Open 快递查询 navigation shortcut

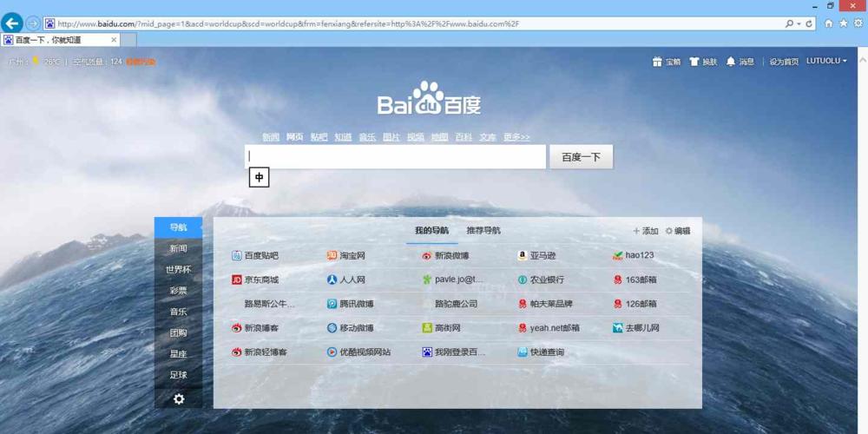(541, 352)
